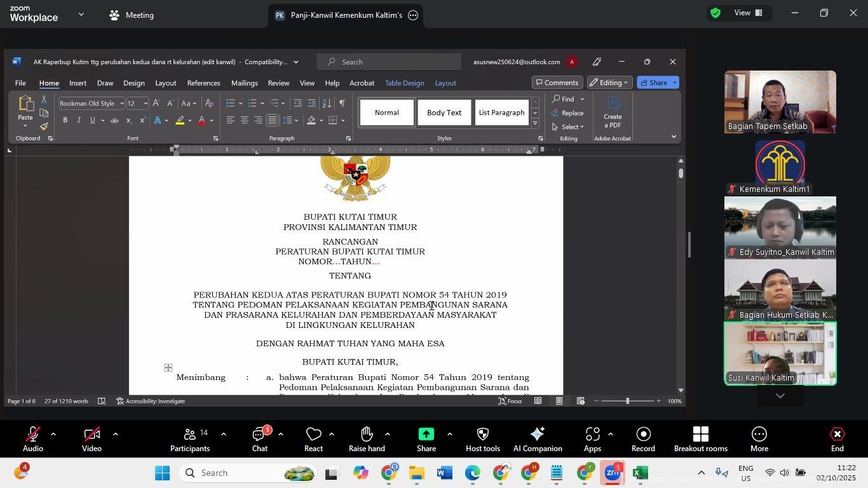Toggle Bold formatting

(x=65, y=120)
